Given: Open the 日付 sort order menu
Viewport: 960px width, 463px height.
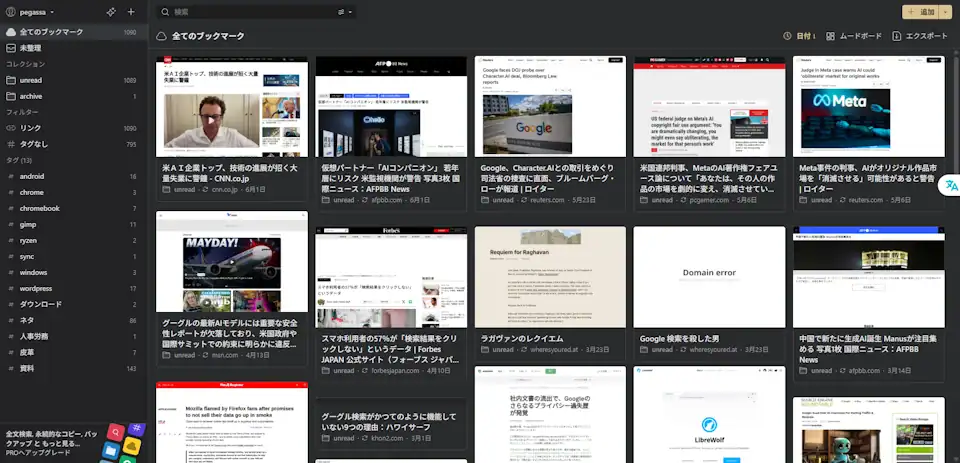Looking at the screenshot, I should (799, 36).
